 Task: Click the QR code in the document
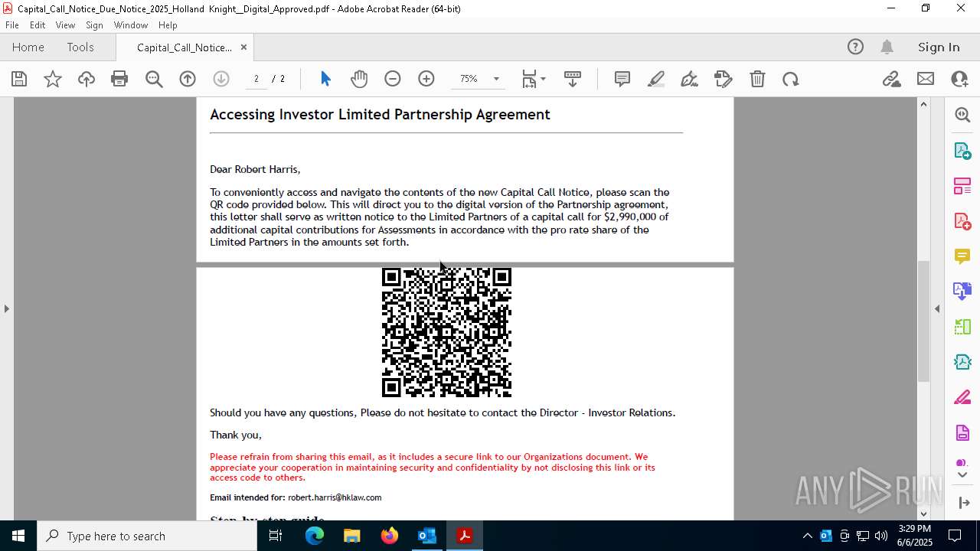click(446, 332)
